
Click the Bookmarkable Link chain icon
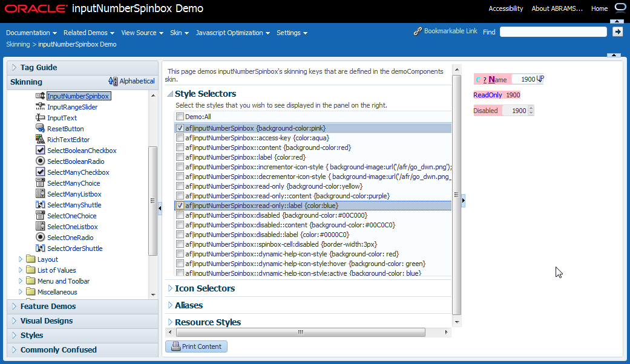418,31
